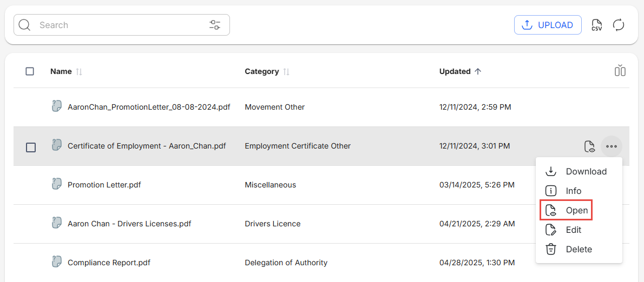Export the document list as CSV
644x282 pixels.
pyautogui.click(x=596, y=25)
